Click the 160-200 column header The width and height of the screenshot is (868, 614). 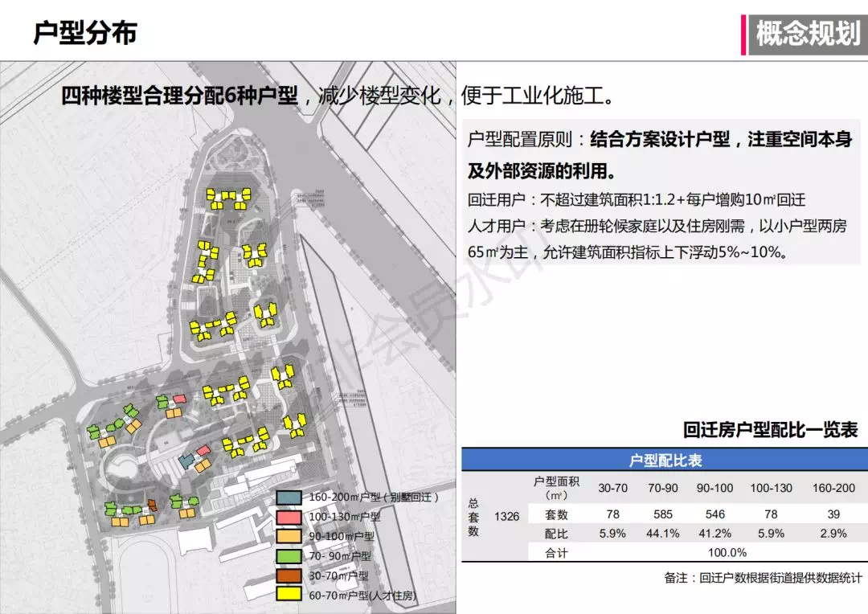pyautogui.click(x=833, y=489)
